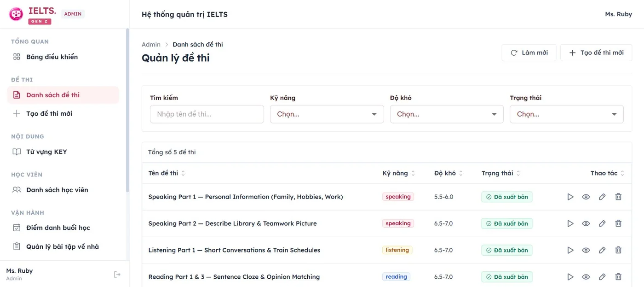Click the IELTS Gen Z logo icon

[16, 14]
